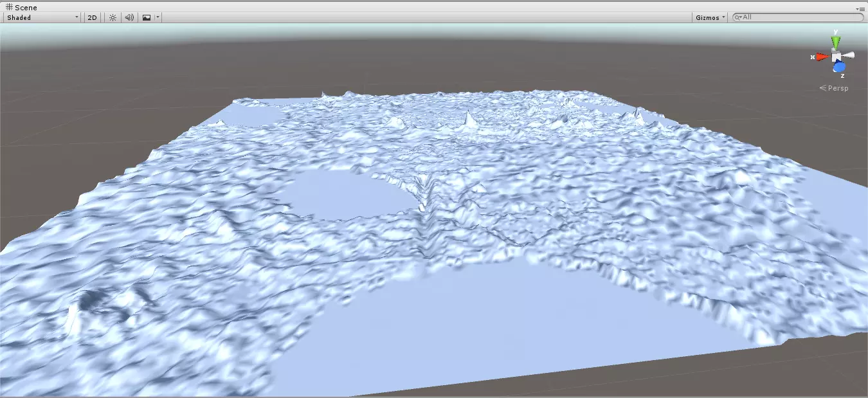Click the white cube center of scene gizmo
This screenshot has width=868, height=398.
tap(836, 57)
